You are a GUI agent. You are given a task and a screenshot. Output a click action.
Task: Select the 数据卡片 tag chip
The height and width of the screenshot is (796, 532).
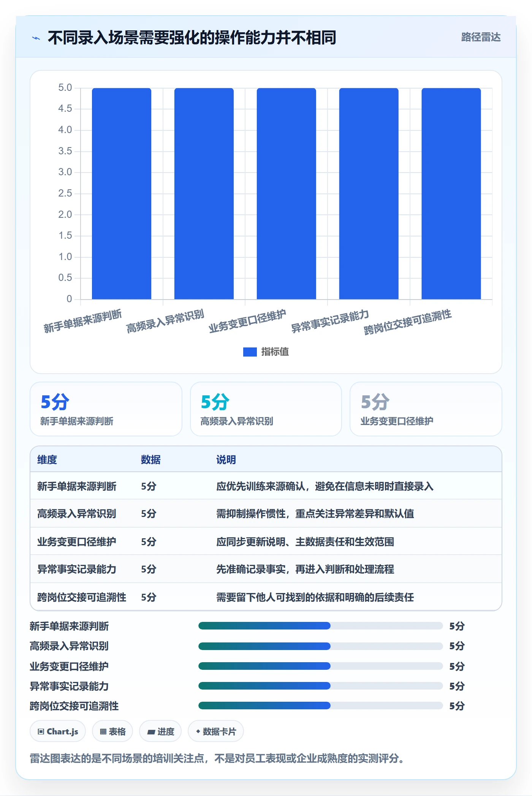click(216, 731)
